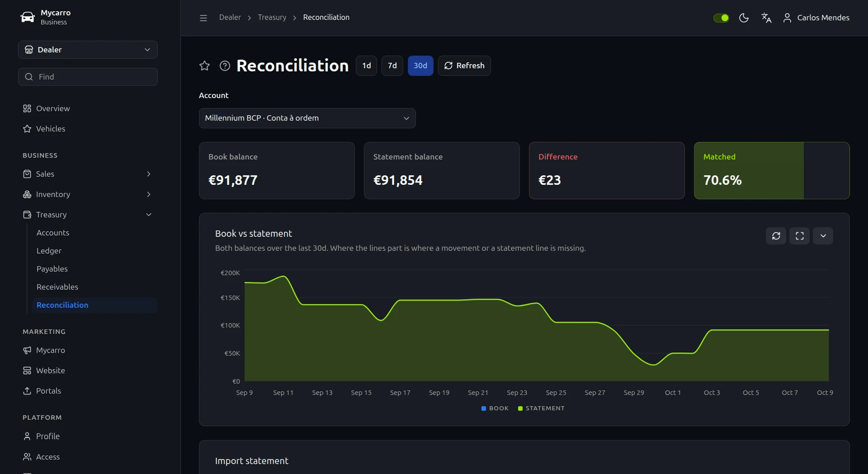Click the Access users icon
868x474 pixels.
27,457
